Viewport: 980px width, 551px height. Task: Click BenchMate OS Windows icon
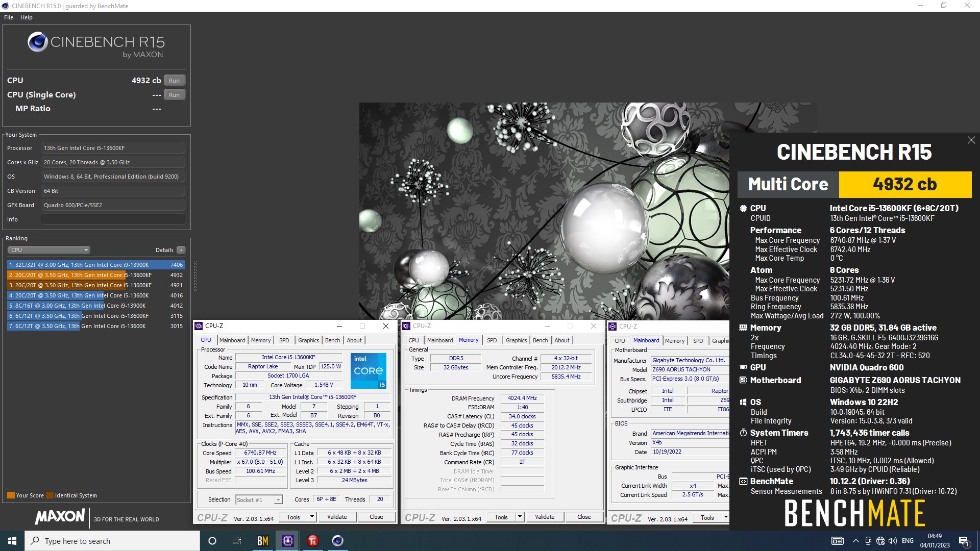pos(743,402)
